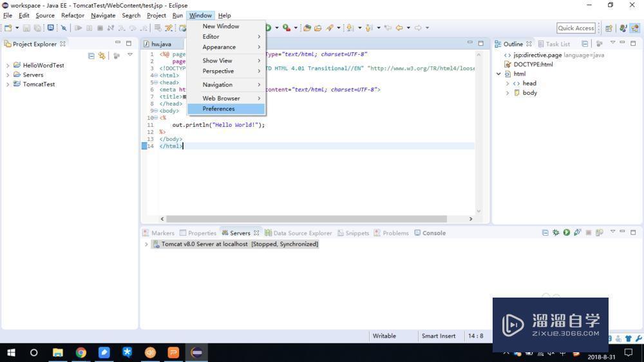Start the server in debug mode
Screen dimensions: 644x362
pos(556,233)
